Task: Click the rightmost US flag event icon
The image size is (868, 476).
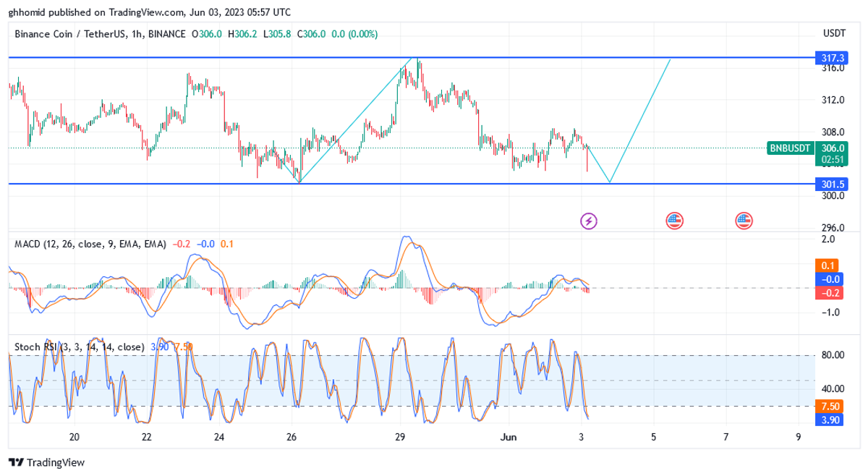Action: (744, 221)
